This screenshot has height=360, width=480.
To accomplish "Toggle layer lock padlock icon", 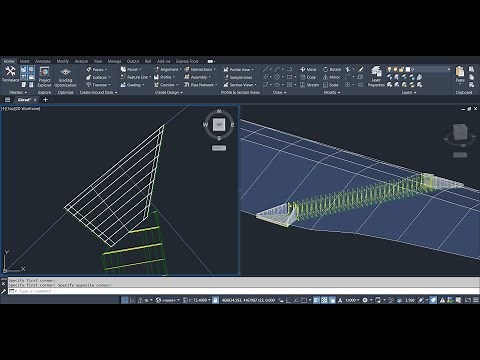I will pyautogui.click(x=402, y=69).
